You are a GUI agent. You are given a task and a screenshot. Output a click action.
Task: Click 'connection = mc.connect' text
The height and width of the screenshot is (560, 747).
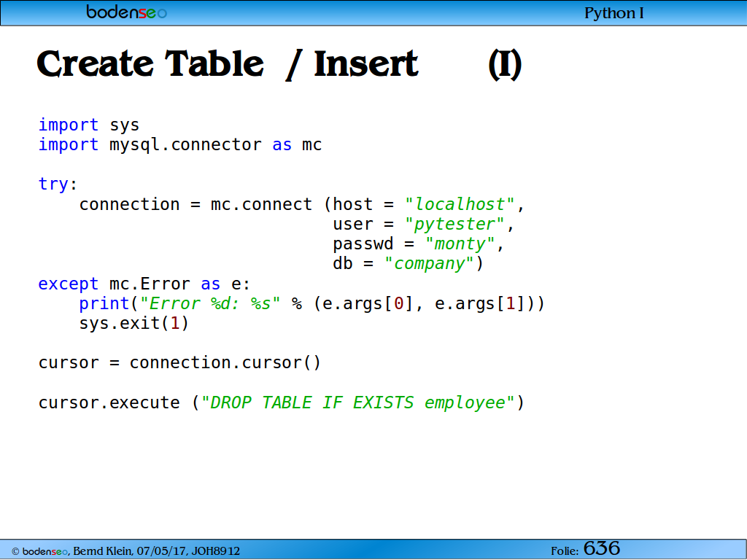click(x=196, y=204)
